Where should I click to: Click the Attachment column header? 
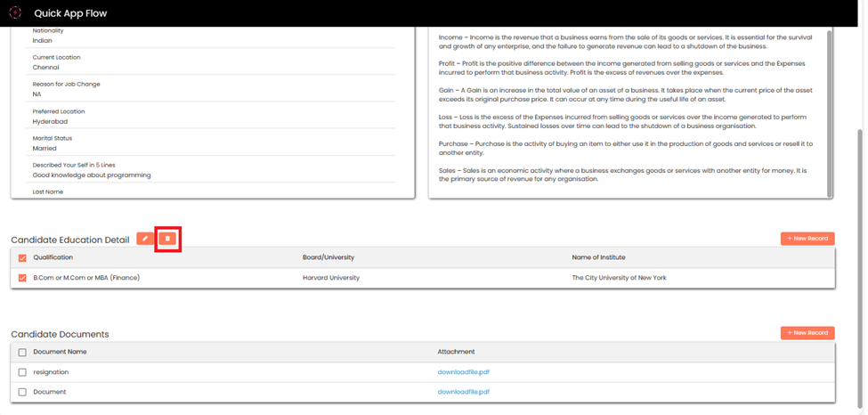[x=457, y=353]
